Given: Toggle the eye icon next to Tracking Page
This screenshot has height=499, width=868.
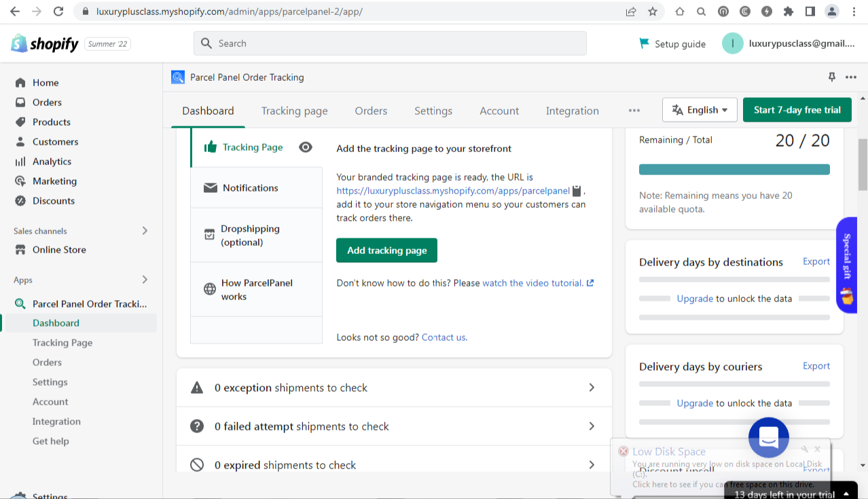Looking at the screenshot, I should click(306, 147).
